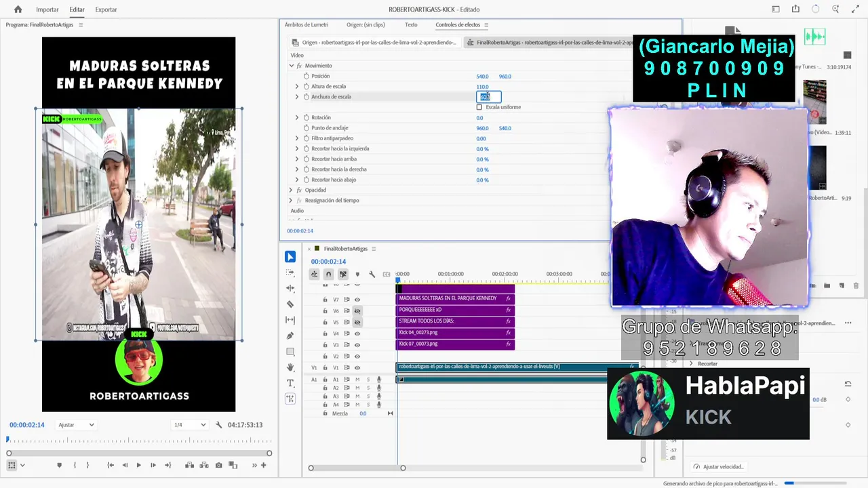
Task: Open the Ámbitos de Lumetri panel tab
Action: pos(307,25)
